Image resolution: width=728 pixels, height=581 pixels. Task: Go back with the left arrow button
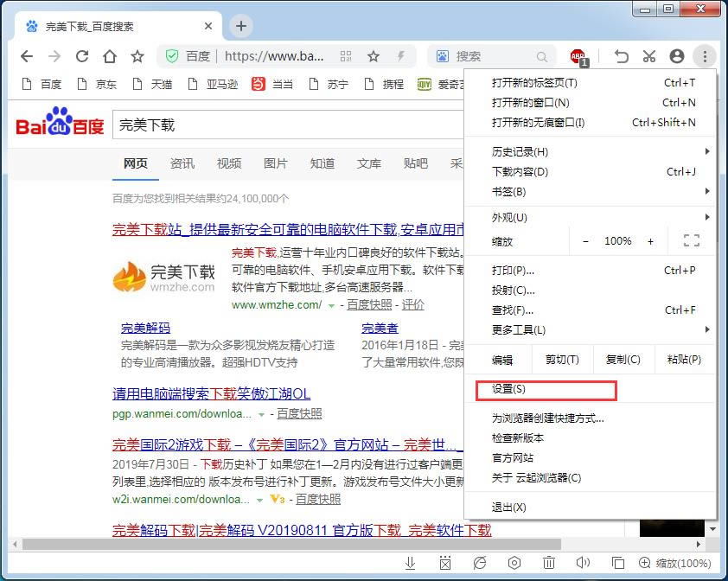(27, 56)
